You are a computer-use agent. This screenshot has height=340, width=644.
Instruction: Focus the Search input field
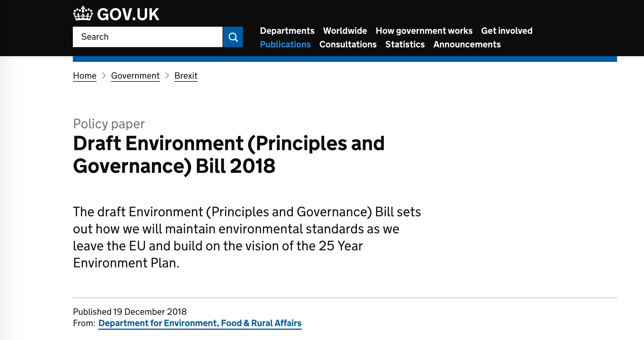(x=148, y=37)
